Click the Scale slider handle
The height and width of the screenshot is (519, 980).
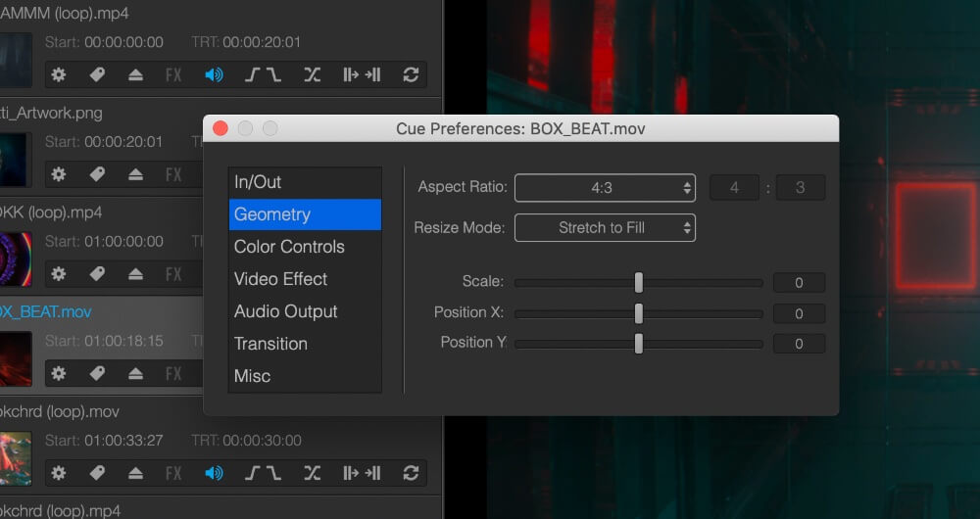pyautogui.click(x=639, y=282)
